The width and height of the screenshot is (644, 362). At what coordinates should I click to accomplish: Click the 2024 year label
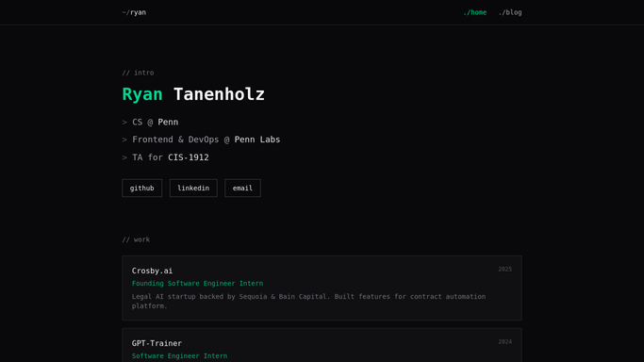tap(504, 341)
